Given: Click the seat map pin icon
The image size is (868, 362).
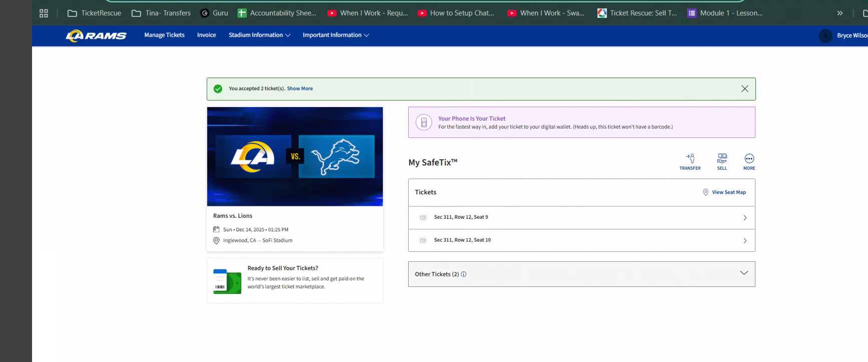Looking at the screenshot, I should click(705, 192).
